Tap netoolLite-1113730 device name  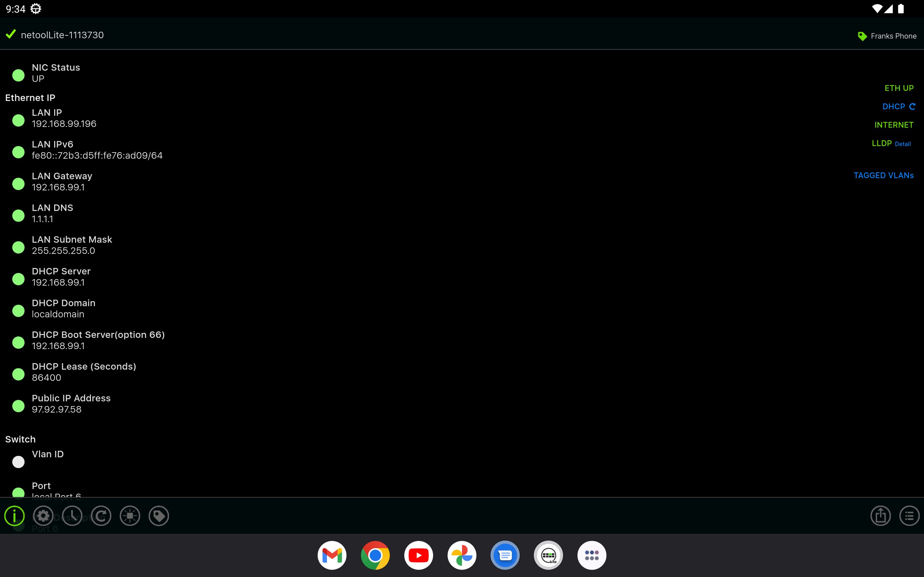click(x=62, y=35)
